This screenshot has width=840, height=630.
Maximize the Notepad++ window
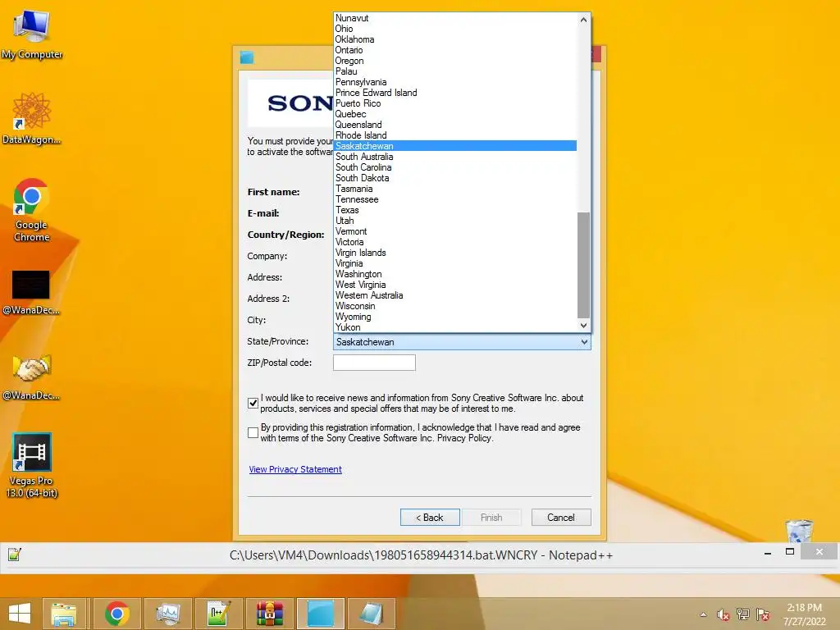(x=790, y=552)
